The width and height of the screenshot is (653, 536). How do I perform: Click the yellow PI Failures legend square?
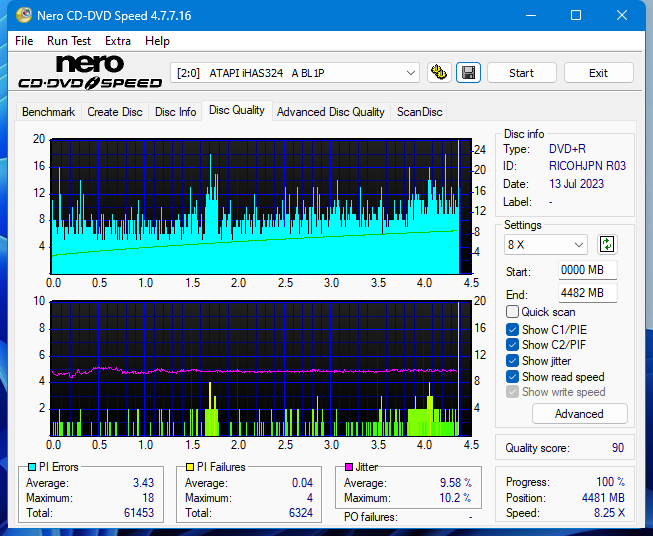tap(190, 467)
